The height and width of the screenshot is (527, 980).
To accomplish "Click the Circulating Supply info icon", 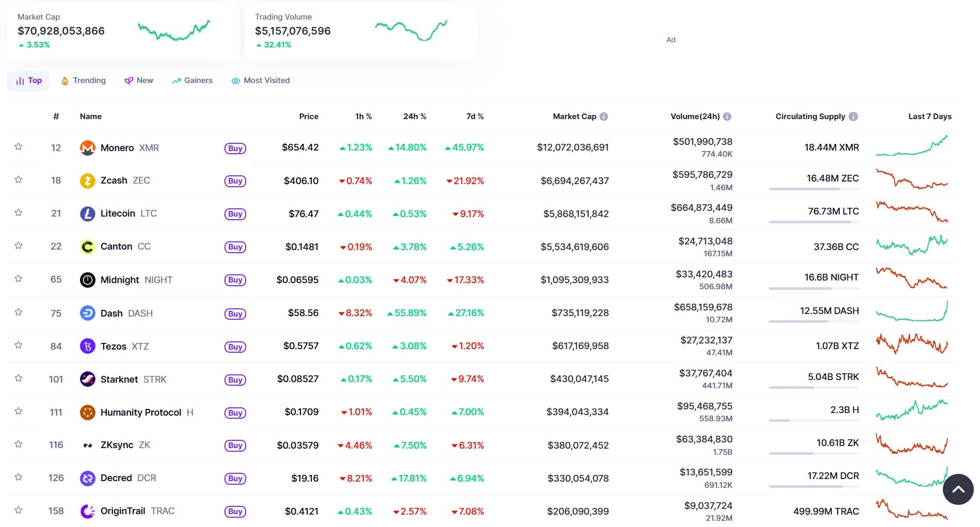I will point(853,117).
